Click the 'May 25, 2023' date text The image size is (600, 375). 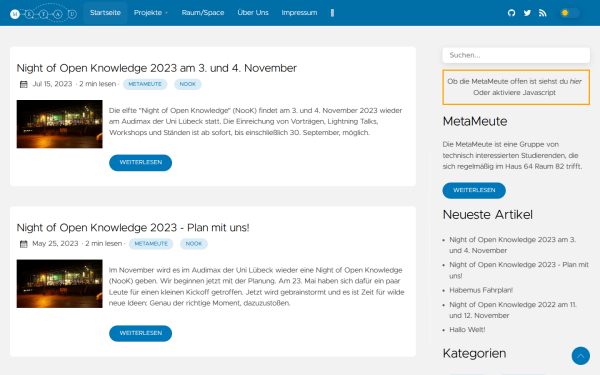click(x=55, y=243)
